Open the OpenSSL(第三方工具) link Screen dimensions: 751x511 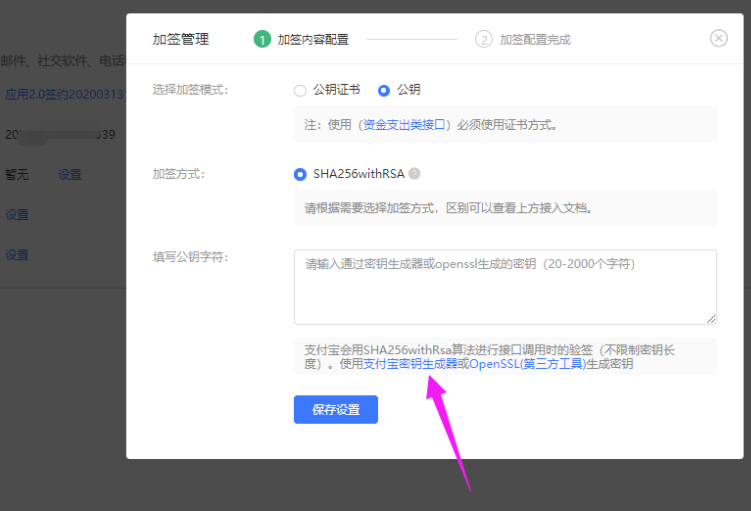click(x=527, y=364)
